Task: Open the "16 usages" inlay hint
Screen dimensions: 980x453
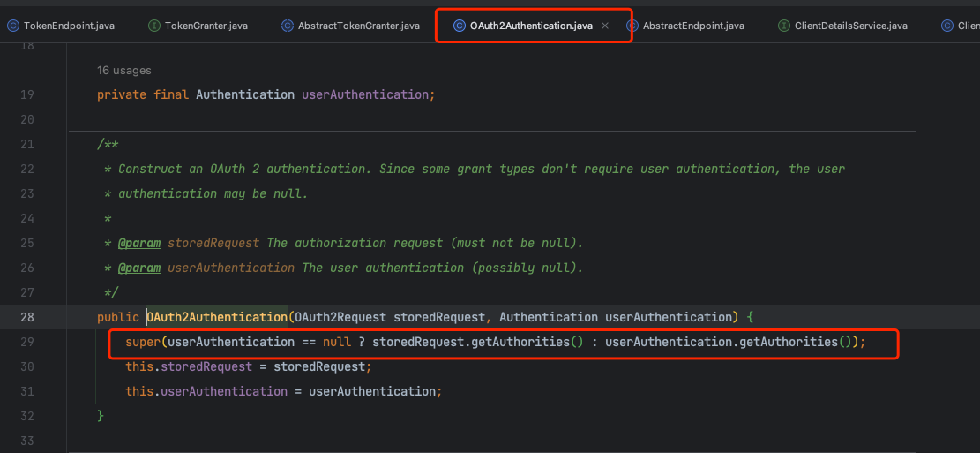Action: pos(124,70)
